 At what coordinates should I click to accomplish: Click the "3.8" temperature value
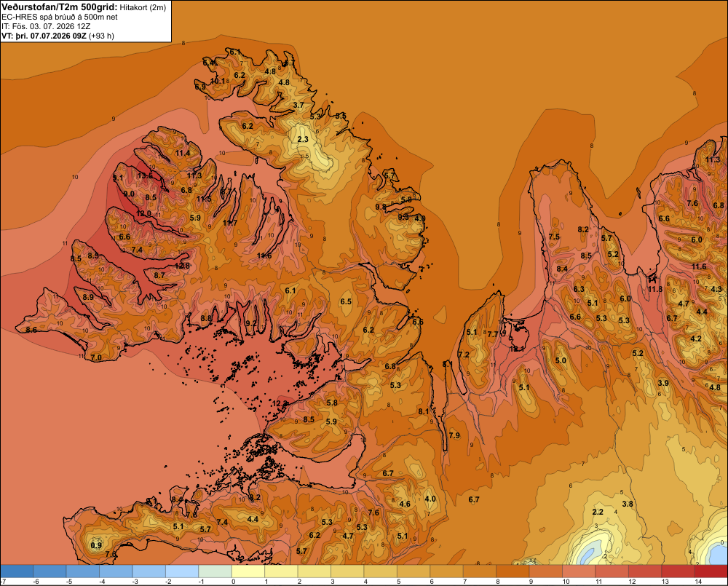pos(628,504)
